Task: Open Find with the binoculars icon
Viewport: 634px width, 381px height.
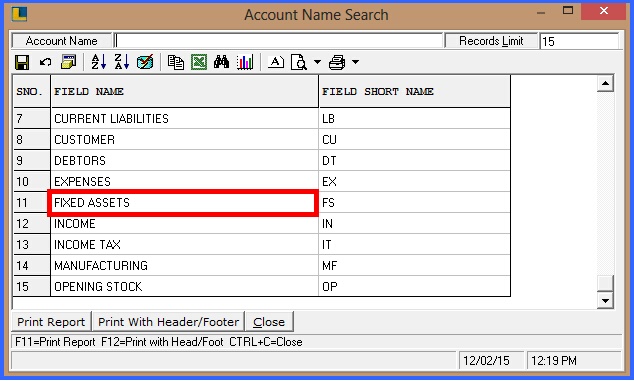Action: pyautogui.click(x=222, y=62)
